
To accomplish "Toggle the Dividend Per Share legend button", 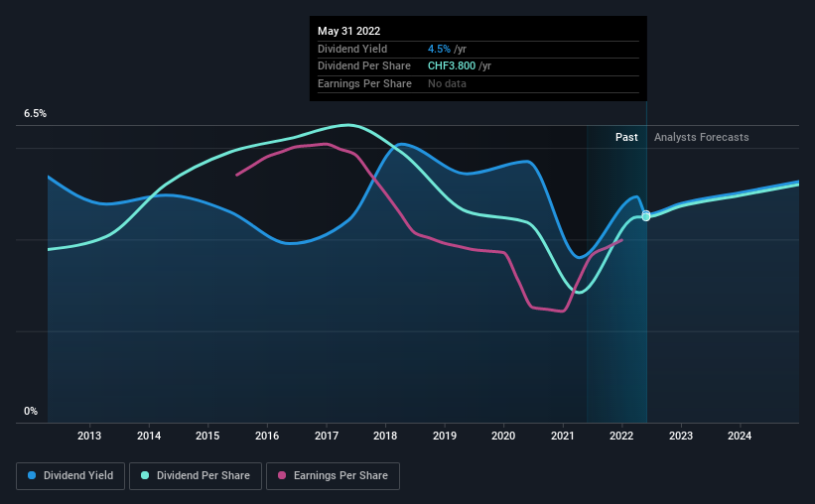I will click(x=196, y=476).
